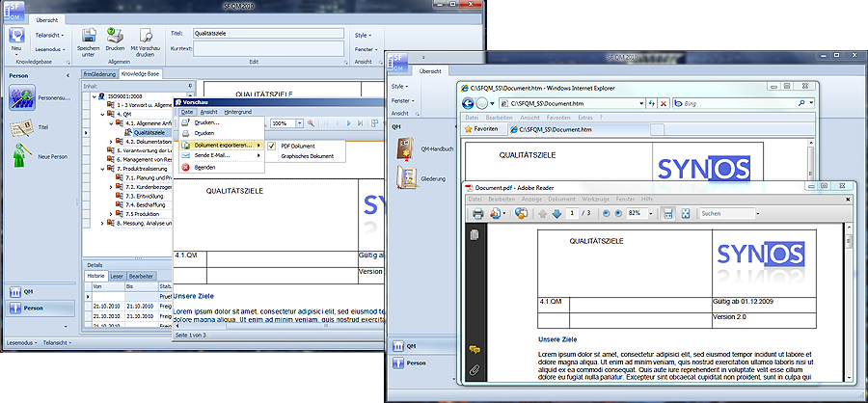Viewport: 868px width, 403px height.
Task: Select the Qualitätsziele tree item
Action: (x=149, y=132)
